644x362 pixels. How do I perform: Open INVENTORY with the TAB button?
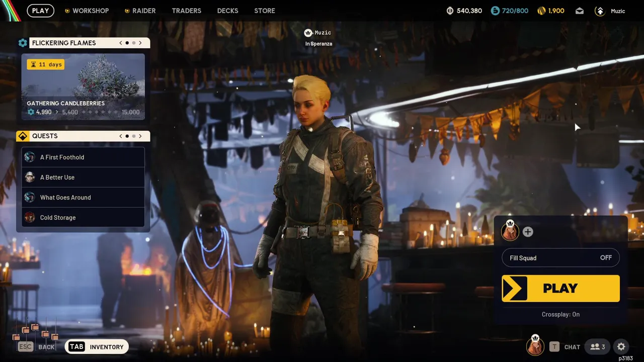97,346
